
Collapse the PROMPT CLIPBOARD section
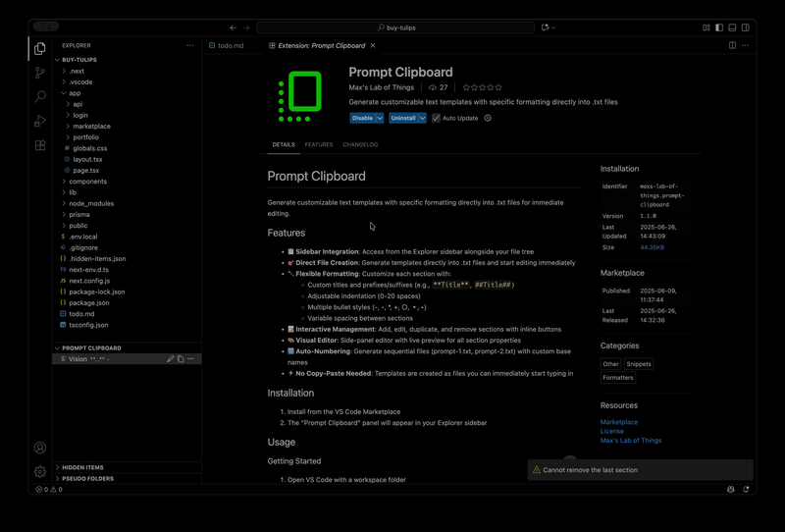point(128,347)
